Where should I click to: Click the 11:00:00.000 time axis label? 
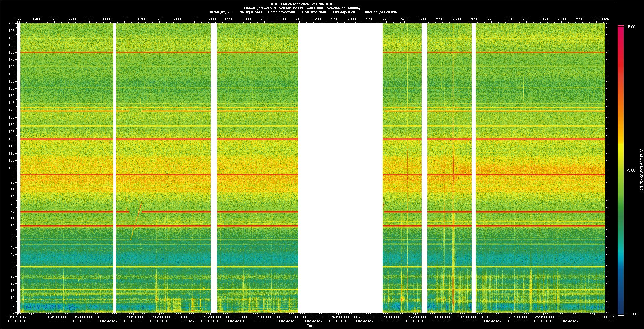tap(133, 317)
